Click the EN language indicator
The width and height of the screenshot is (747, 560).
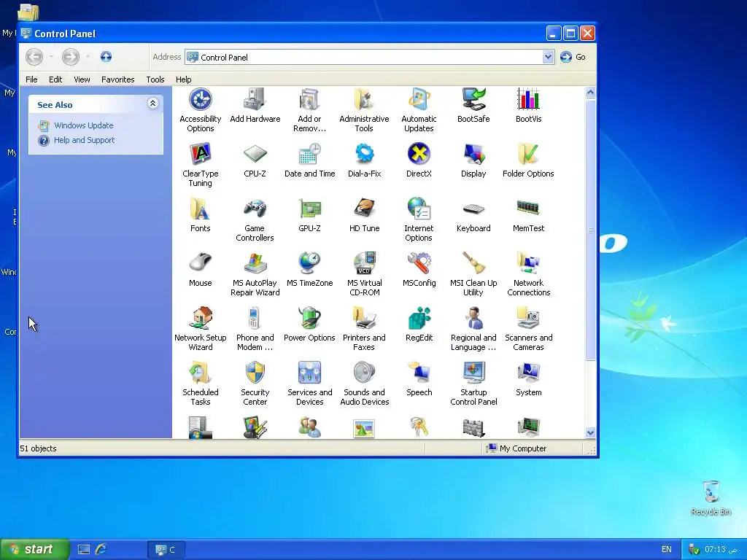667,550
